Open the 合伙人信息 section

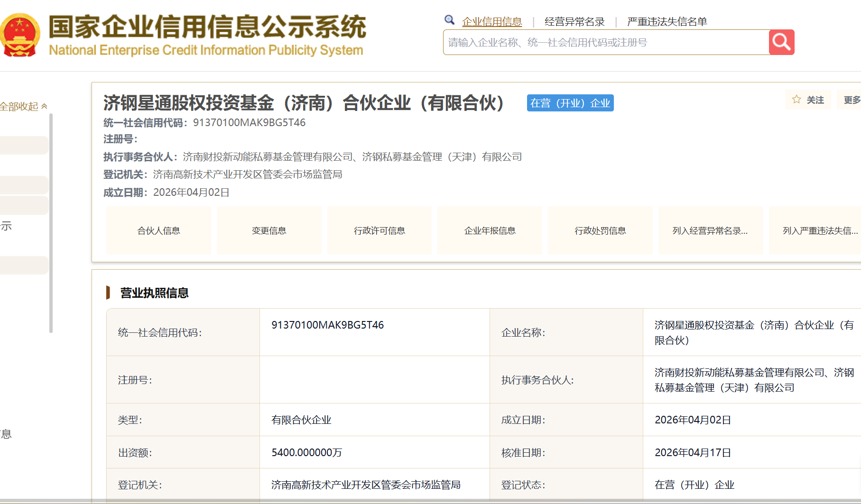(x=158, y=231)
